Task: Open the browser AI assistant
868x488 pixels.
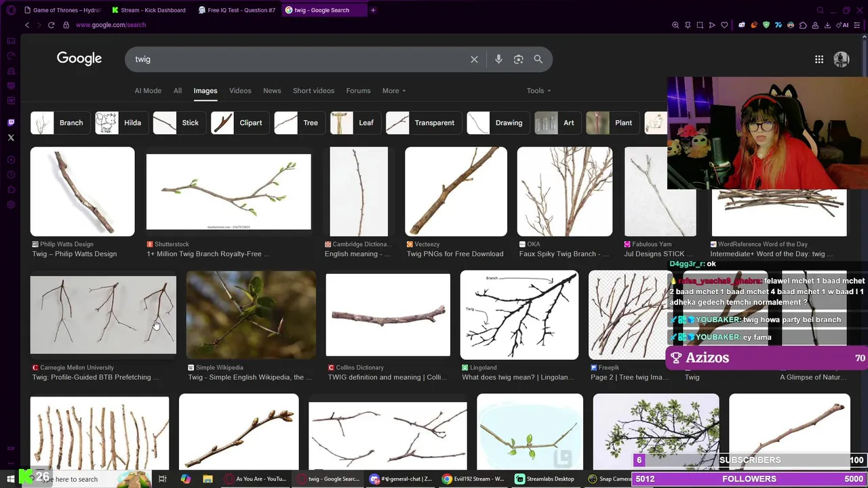Action: click(843, 25)
